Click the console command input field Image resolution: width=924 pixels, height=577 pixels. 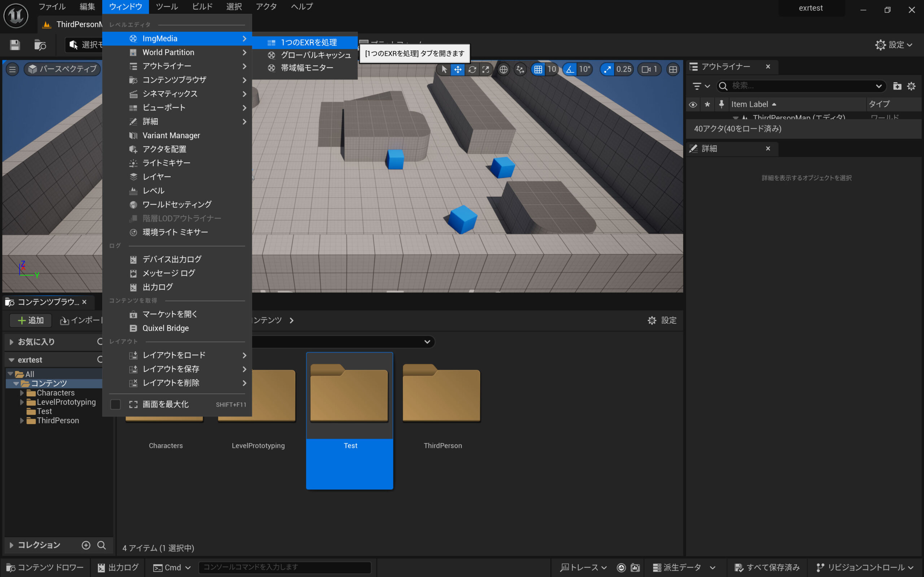tap(284, 567)
